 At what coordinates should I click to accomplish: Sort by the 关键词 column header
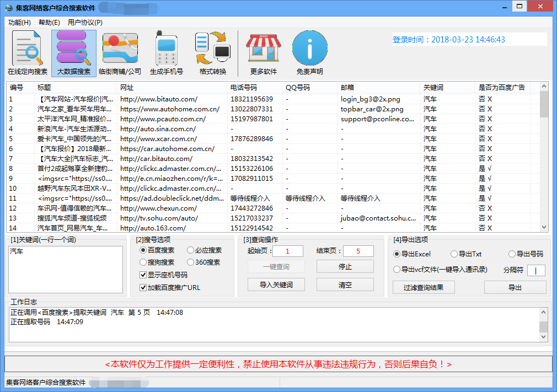point(448,87)
